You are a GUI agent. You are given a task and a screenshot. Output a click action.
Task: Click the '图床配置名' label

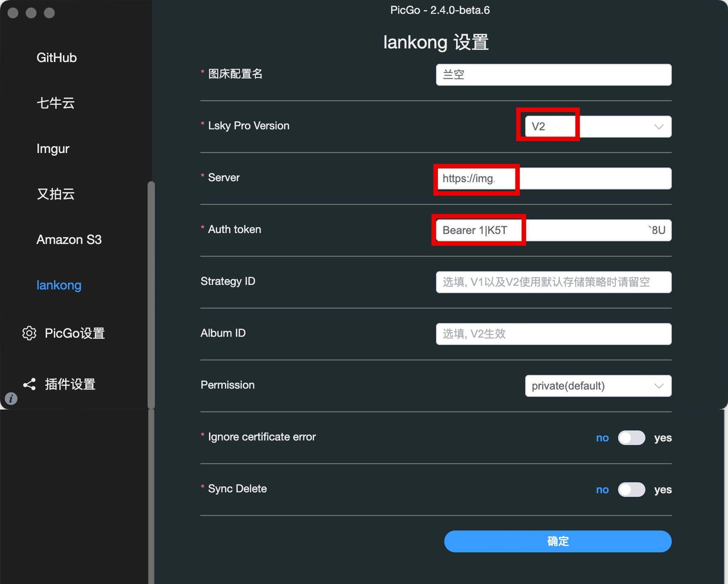[235, 74]
